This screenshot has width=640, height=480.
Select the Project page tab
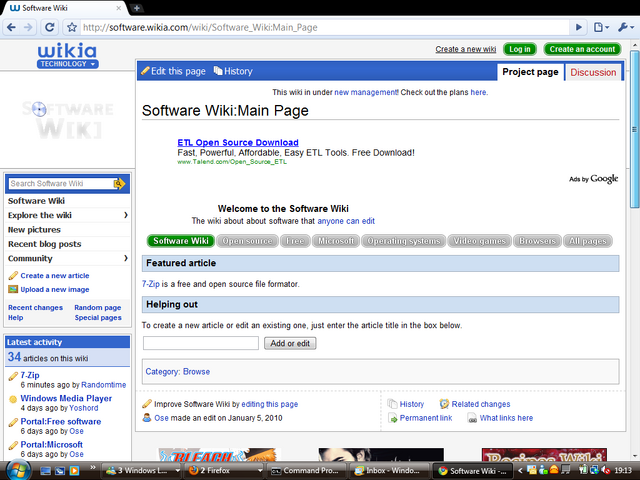(x=530, y=72)
